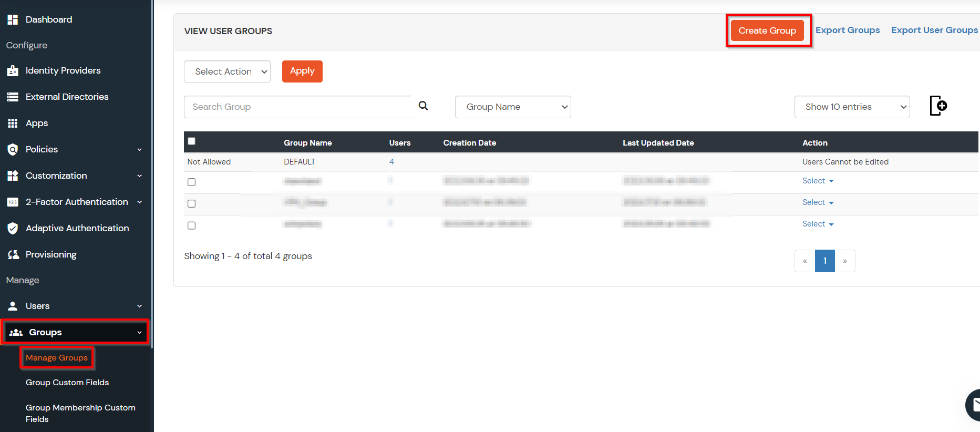
Task: Open Group Custom Fields submenu item
Action: [67, 383]
